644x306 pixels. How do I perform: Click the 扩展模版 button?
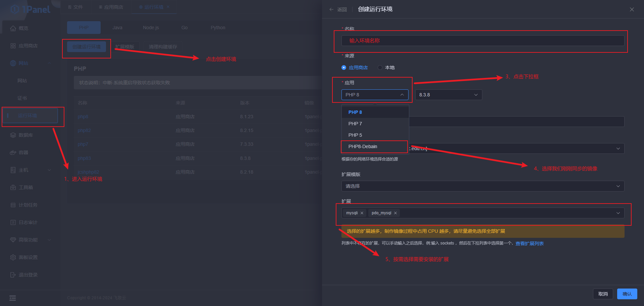(125, 47)
